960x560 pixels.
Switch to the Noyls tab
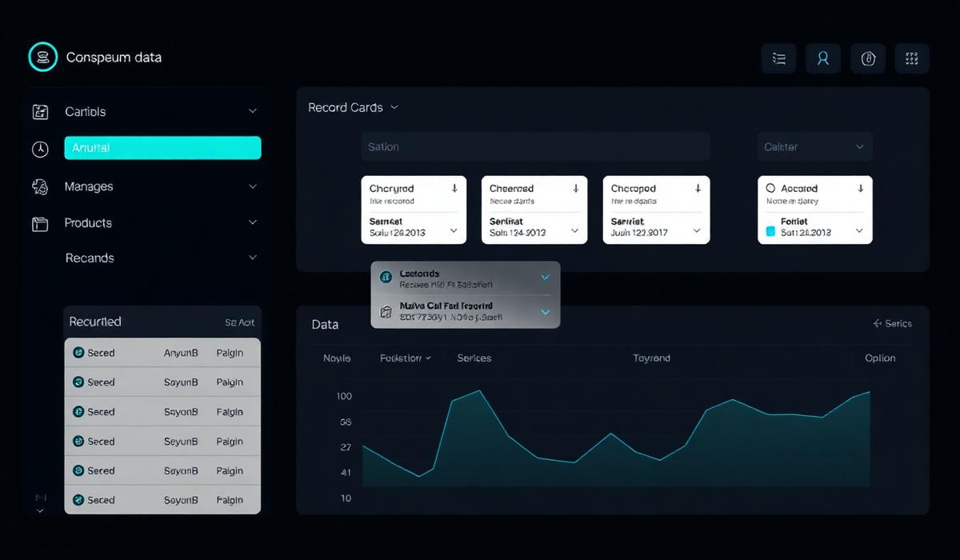[337, 358]
